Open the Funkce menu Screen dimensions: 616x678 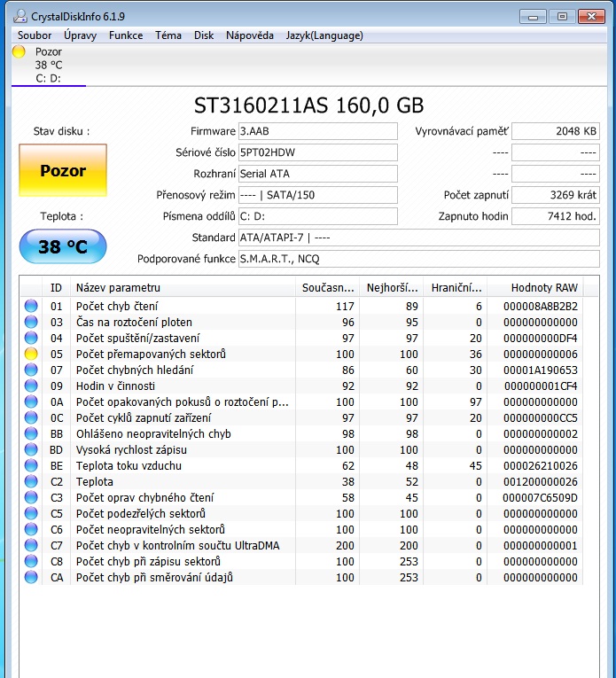(x=126, y=35)
